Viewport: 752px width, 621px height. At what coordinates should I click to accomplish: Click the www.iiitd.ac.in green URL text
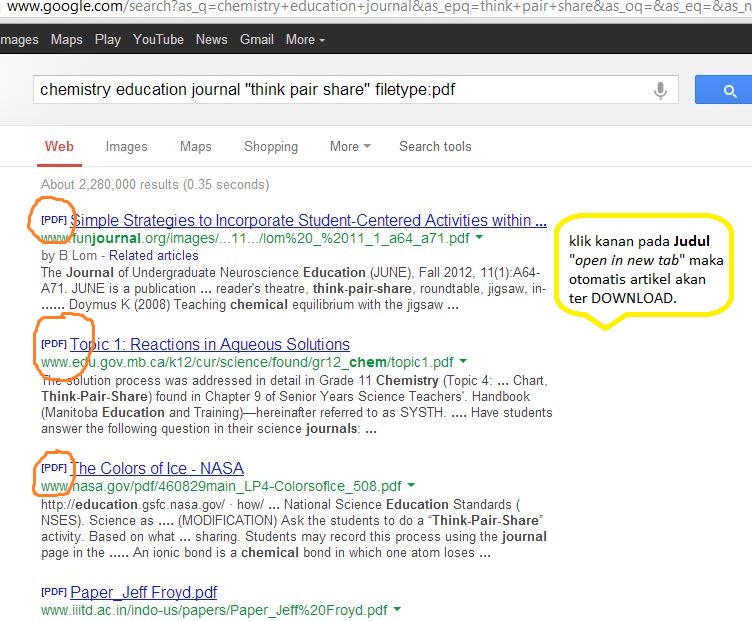coord(214,610)
